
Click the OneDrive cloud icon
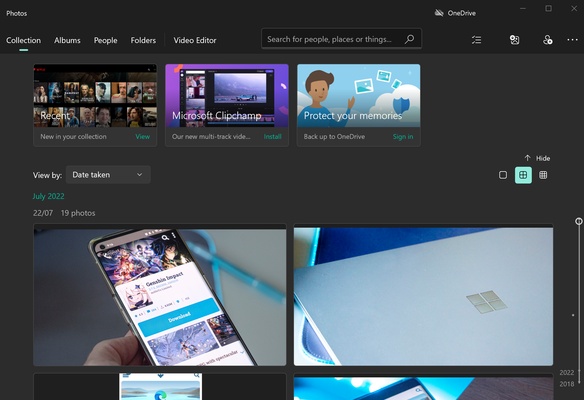tap(439, 13)
